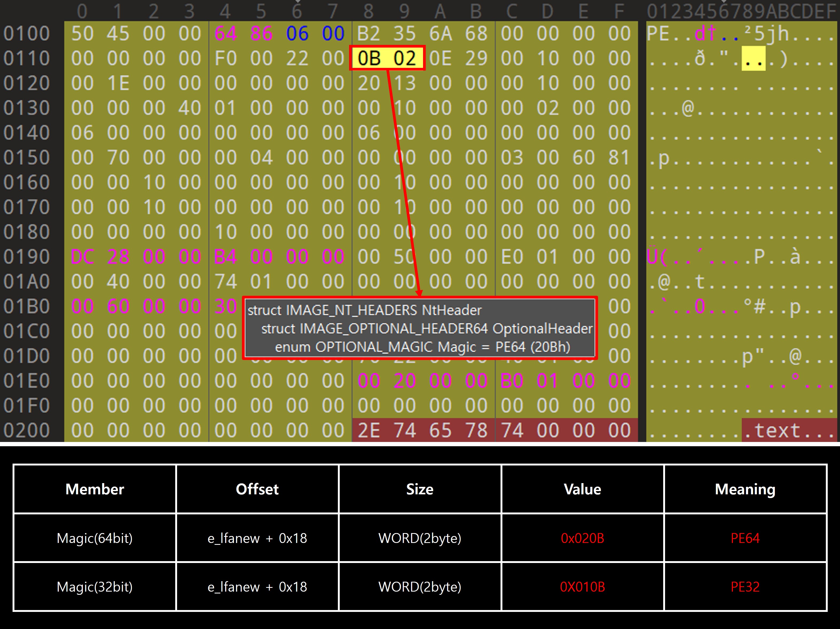Click the Magic(32bit) table cell
This screenshot has height=629, width=840.
point(95,587)
